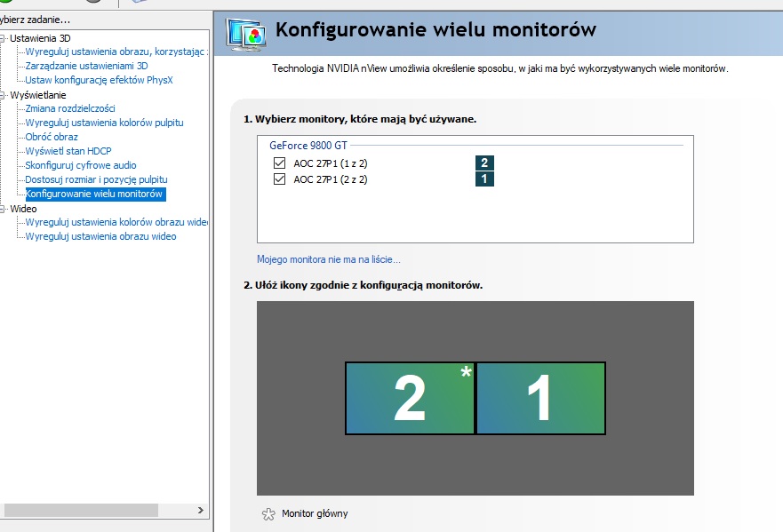Viewport: 783px width, 532px height.
Task: Click 'AOC 27P1 (2 z 2)' monitor name
Action: (x=330, y=179)
